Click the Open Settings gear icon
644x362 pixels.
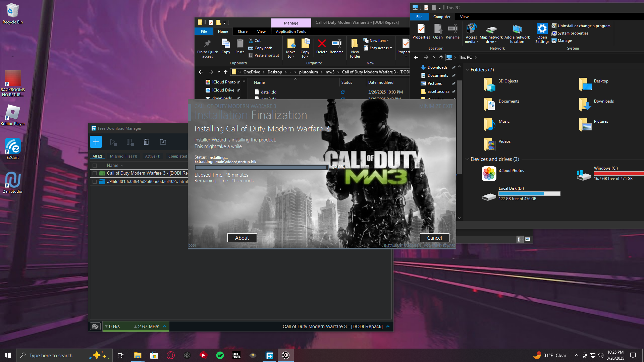pyautogui.click(x=542, y=29)
